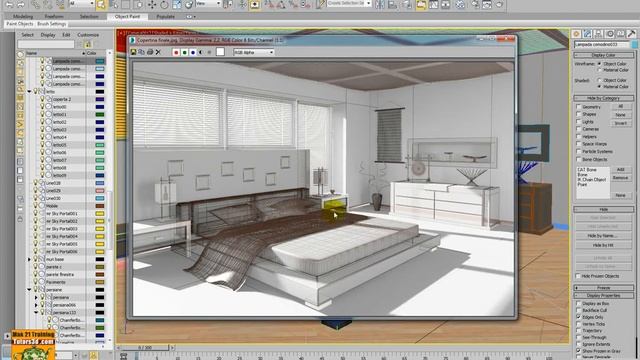640x360 pixels.
Task: Click the Hide by Name button
Action: pyautogui.click(x=602, y=236)
